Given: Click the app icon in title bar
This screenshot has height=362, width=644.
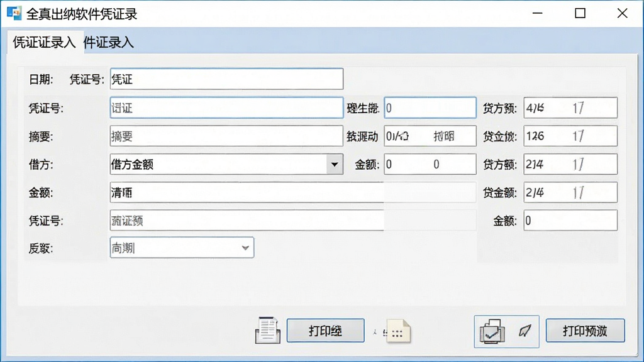Looking at the screenshot, I should tap(14, 14).
